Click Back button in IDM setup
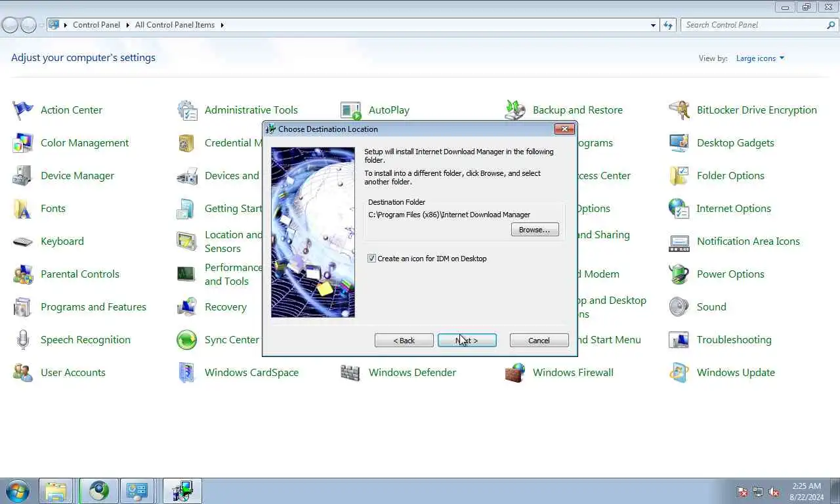The image size is (840, 504). click(404, 341)
